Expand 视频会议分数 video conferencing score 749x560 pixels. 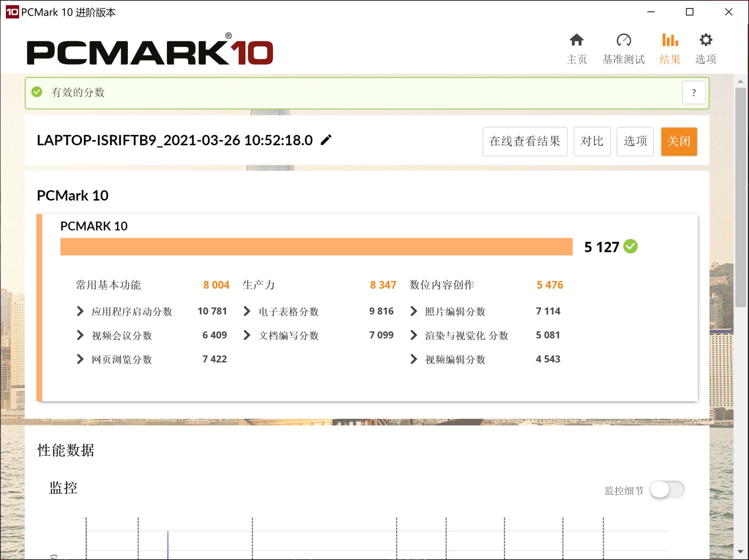pos(80,335)
